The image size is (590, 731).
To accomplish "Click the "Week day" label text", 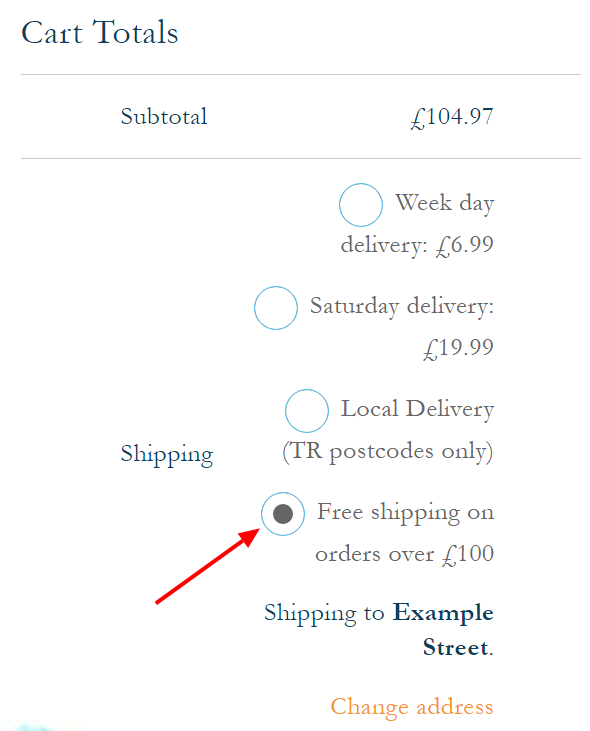I will coord(445,203).
